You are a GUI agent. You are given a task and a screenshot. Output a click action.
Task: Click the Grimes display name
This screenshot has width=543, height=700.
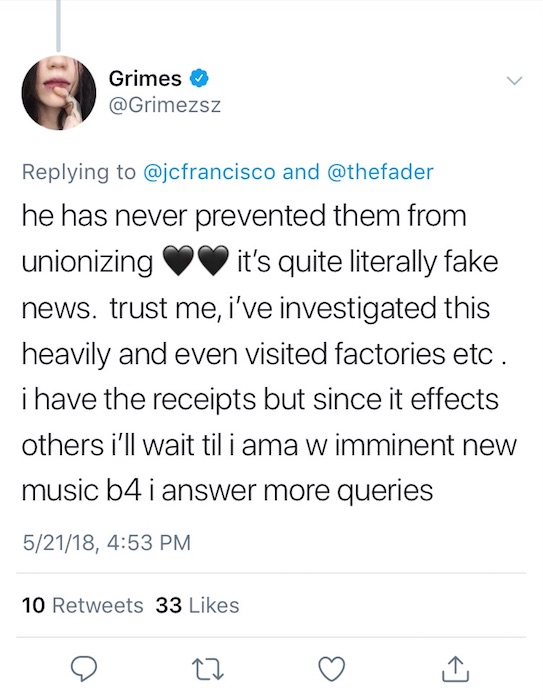click(x=145, y=79)
